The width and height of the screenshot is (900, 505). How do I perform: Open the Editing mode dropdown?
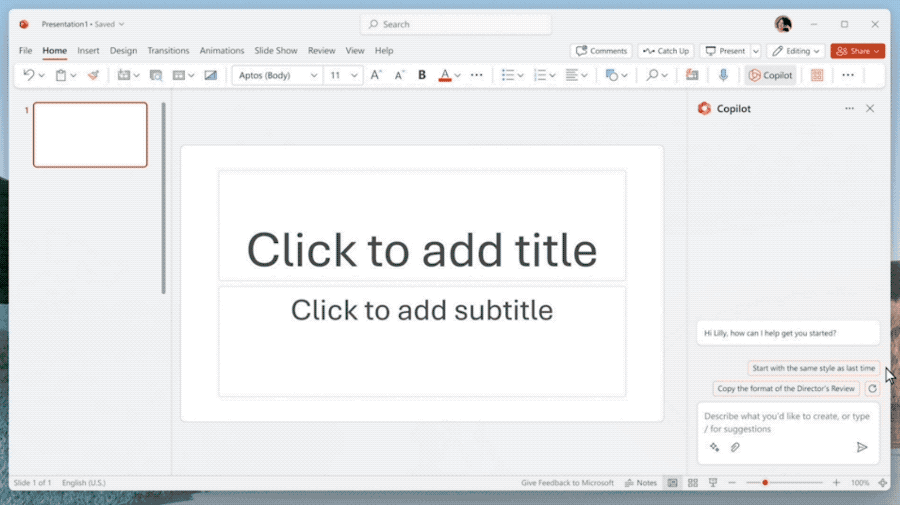coord(797,51)
